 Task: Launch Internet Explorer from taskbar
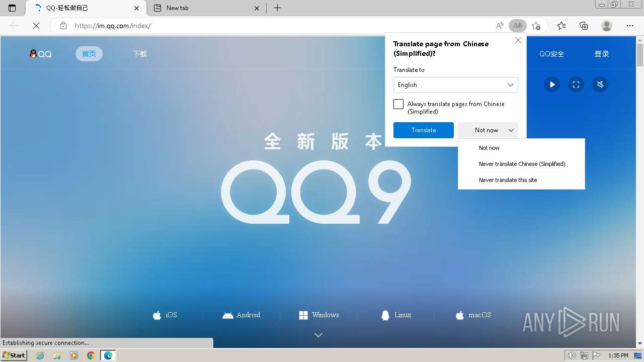(x=40, y=355)
